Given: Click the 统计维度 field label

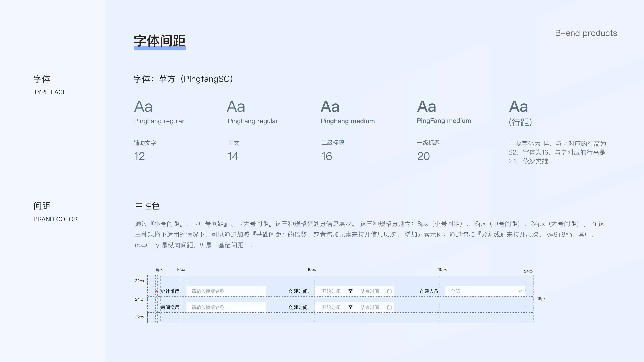Looking at the screenshot, I should [171, 291].
